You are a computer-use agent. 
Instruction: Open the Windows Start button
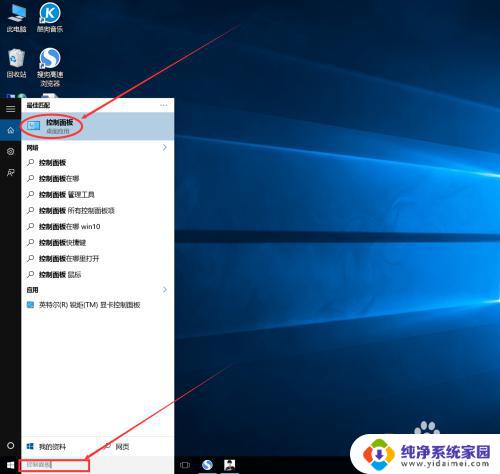11,465
